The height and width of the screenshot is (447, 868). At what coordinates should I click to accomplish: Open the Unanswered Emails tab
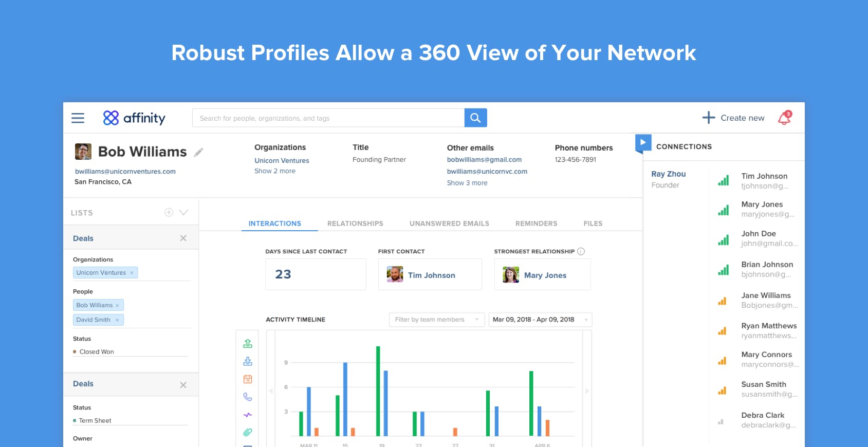pyautogui.click(x=449, y=223)
